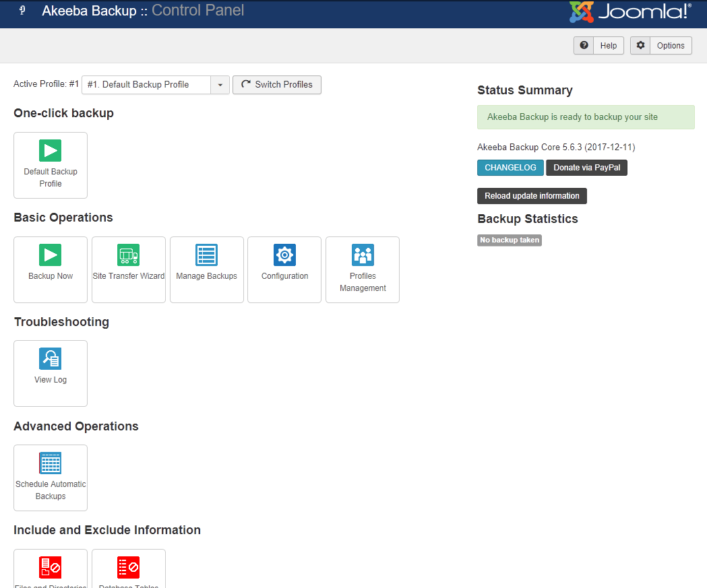Click the Options gear icon

tap(640, 46)
